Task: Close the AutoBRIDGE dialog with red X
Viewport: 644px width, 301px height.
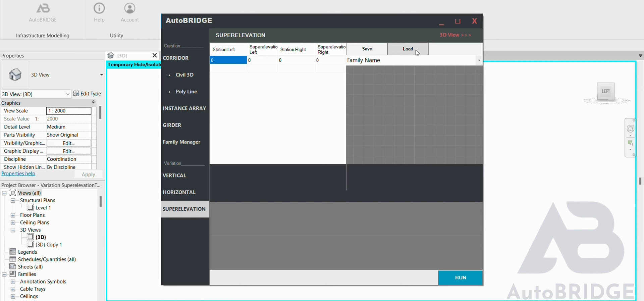Action: click(474, 21)
